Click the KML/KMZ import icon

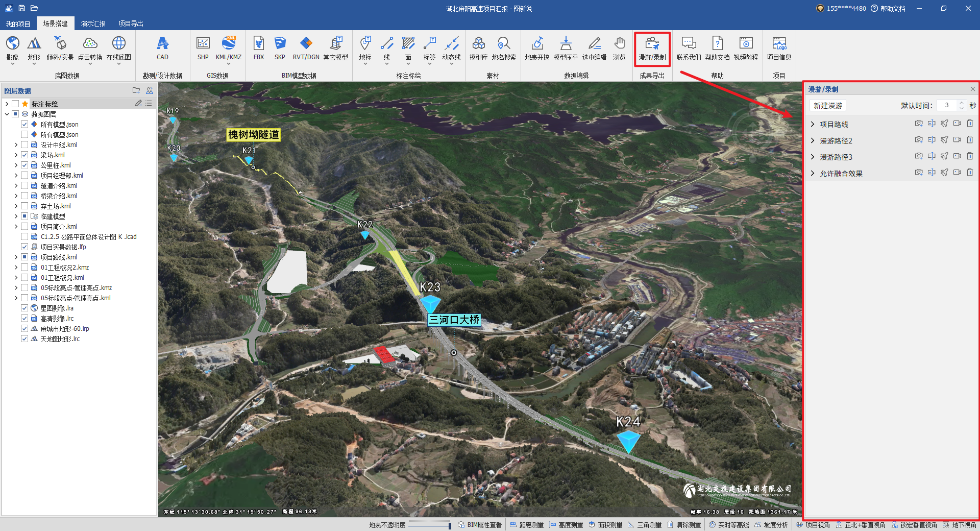pos(228,49)
